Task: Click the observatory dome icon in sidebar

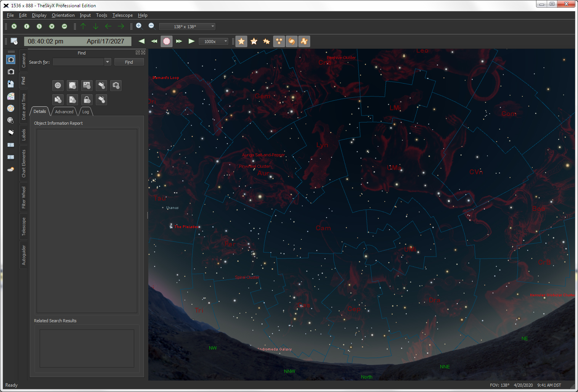Action: coord(11,84)
